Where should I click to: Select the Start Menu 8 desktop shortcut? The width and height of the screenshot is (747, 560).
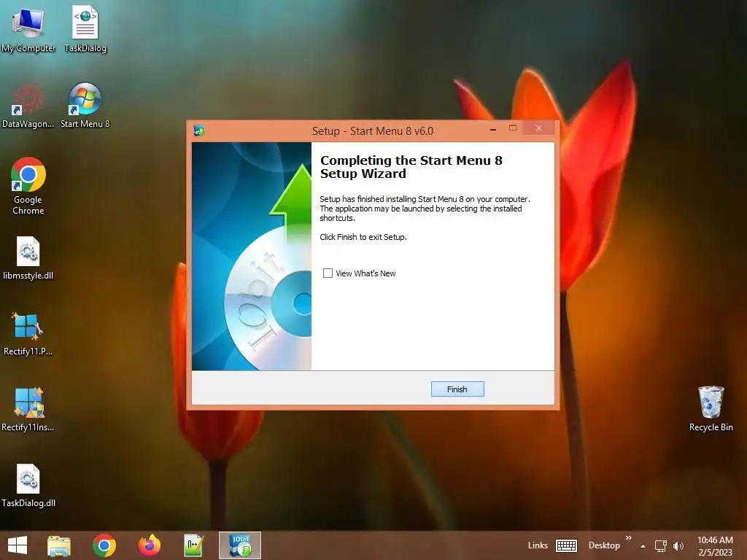coord(85,106)
